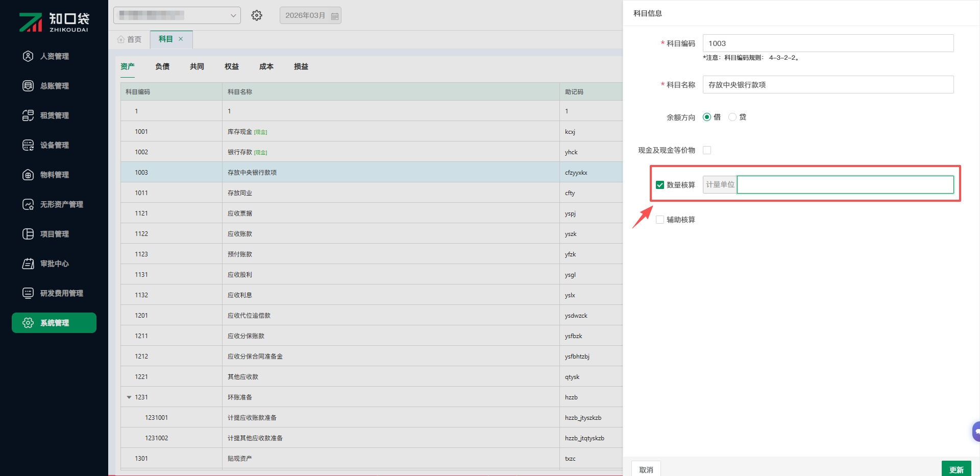Click the 取消 button
Viewport: 980px width, 476px height.
point(646,469)
